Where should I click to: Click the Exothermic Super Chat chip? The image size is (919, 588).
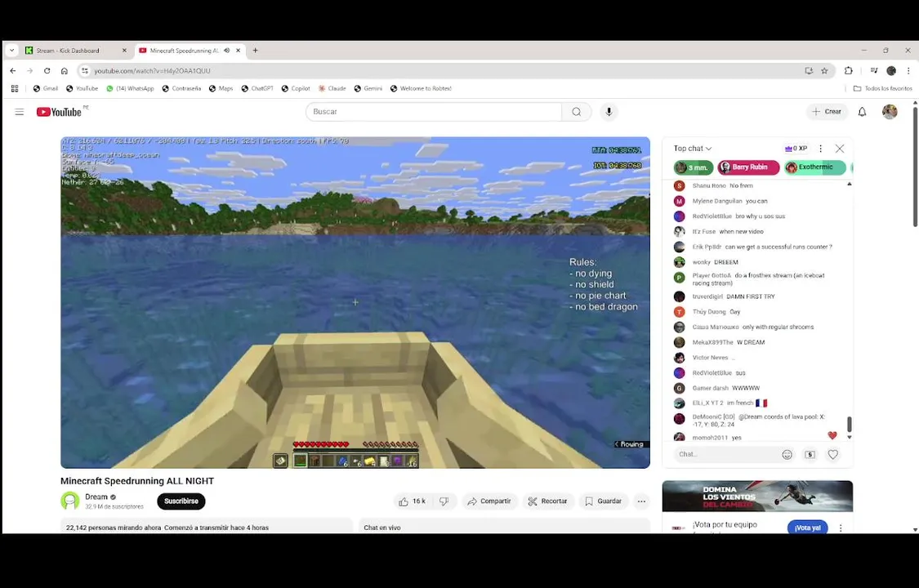tap(815, 167)
